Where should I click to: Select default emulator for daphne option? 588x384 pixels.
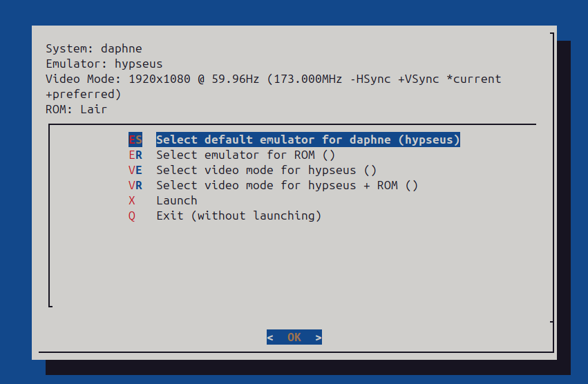(308, 140)
